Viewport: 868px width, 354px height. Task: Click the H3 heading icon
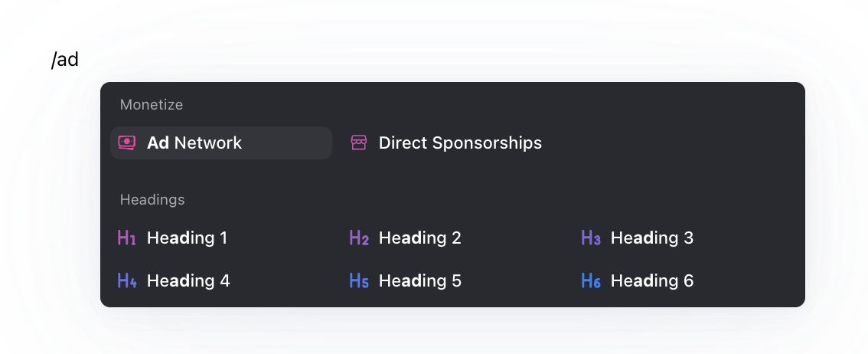[x=591, y=238]
